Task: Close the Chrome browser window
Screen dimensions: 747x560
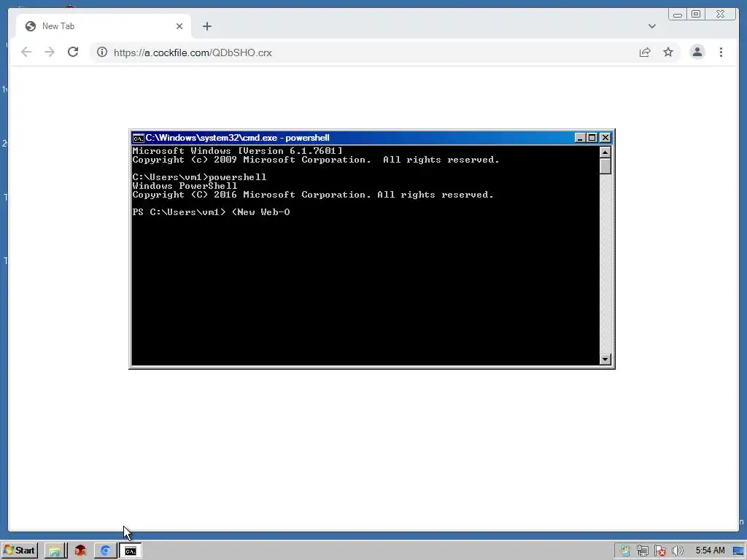Action: tap(721, 15)
